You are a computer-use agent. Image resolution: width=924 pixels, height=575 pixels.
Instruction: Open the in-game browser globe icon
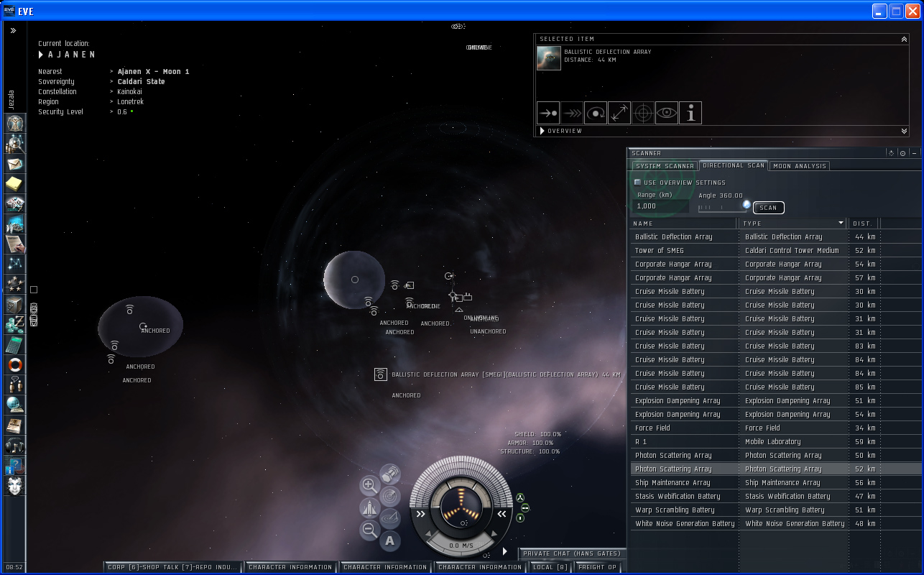15,405
